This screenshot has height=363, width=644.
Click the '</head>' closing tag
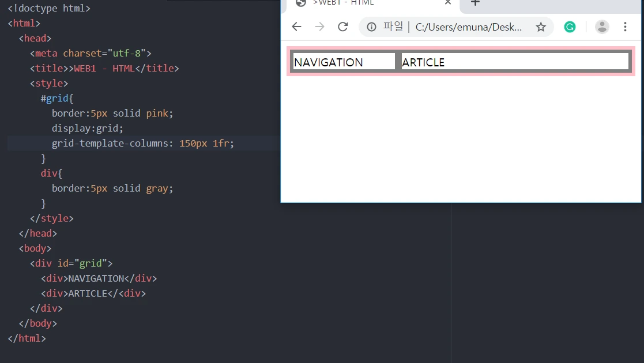pos(38,234)
